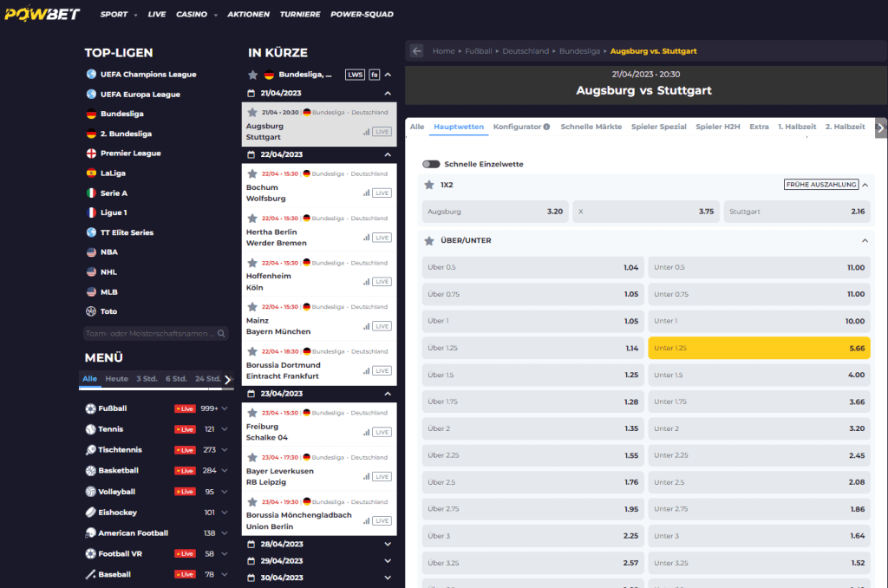The height and width of the screenshot is (588, 888).
Task: Click the back arrow in the breadcrumb bar
Action: [x=417, y=51]
